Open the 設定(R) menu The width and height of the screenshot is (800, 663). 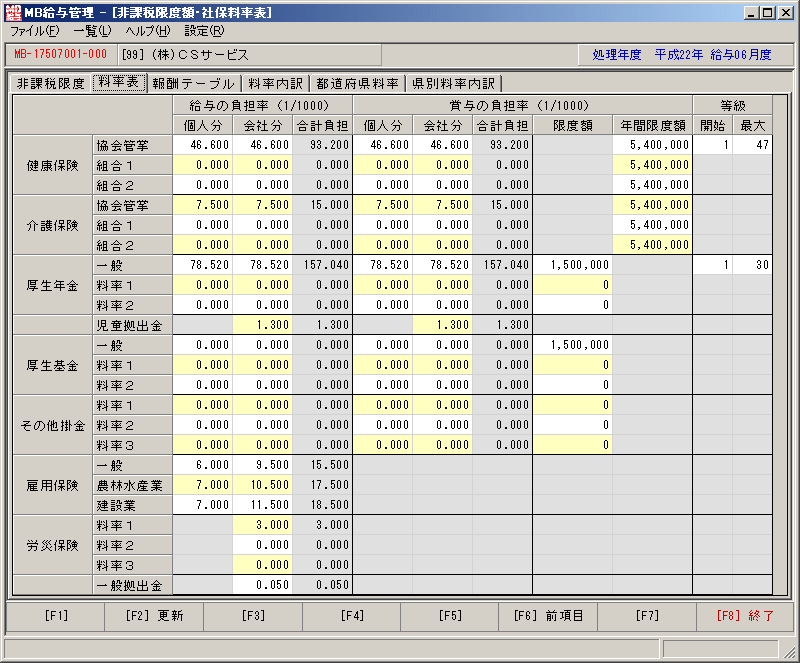click(x=204, y=31)
